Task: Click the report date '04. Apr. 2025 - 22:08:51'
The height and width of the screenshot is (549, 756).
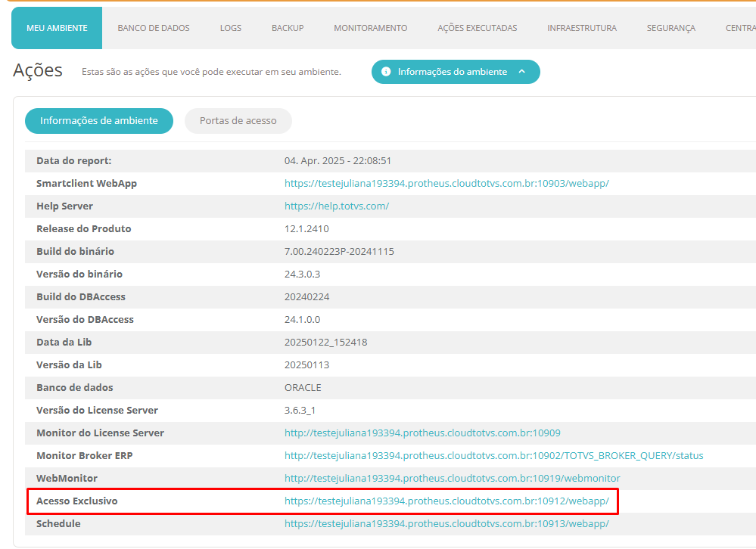Action: 338,161
